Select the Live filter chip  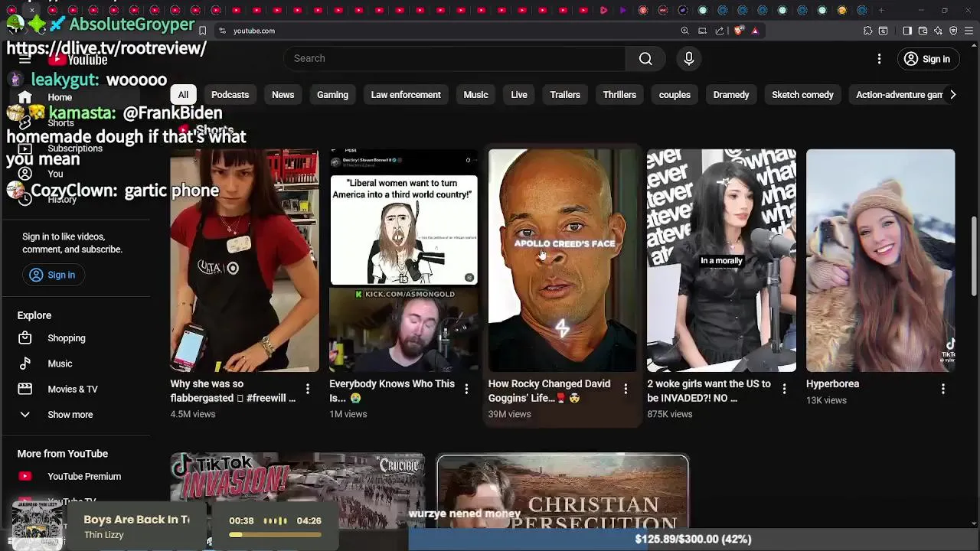[x=519, y=95]
